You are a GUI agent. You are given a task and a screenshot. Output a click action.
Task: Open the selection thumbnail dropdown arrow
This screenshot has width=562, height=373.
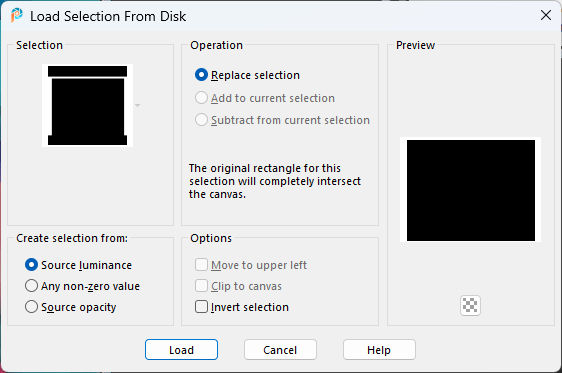coord(137,105)
